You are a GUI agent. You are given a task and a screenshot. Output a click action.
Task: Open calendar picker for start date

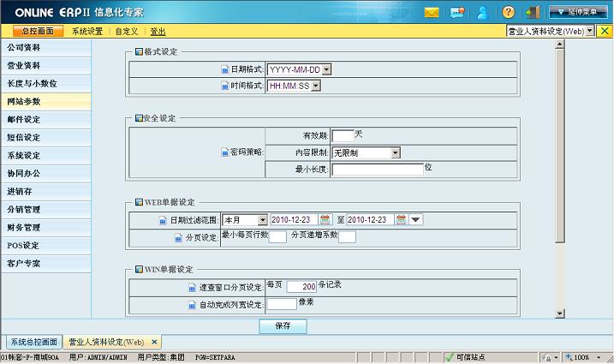[x=325, y=220]
